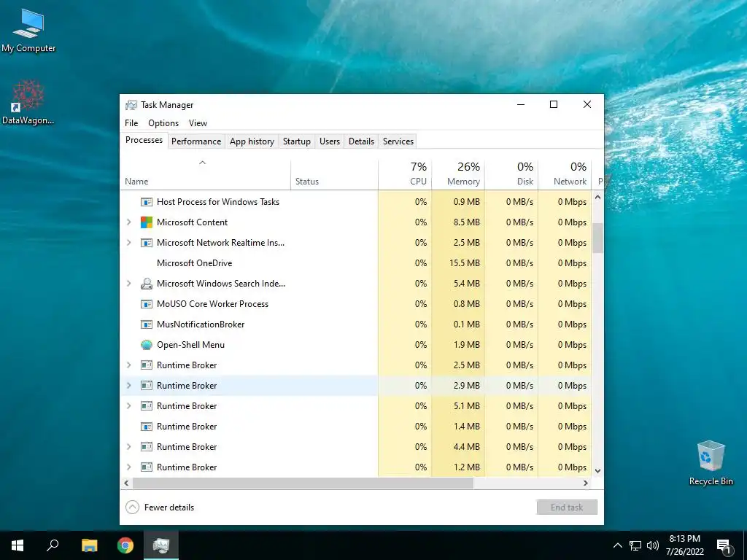Select the Processes tab
Image resolution: width=747 pixels, height=560 pixels.
144,140
